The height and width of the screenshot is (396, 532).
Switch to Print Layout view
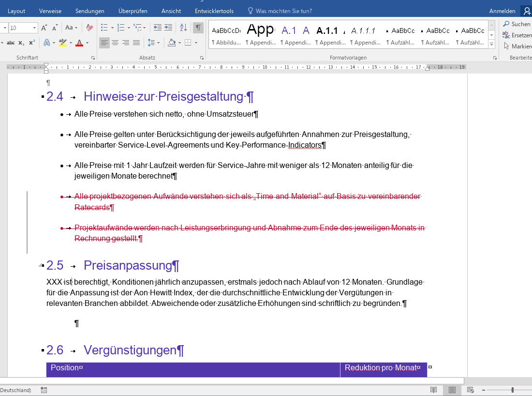(452, 390)
